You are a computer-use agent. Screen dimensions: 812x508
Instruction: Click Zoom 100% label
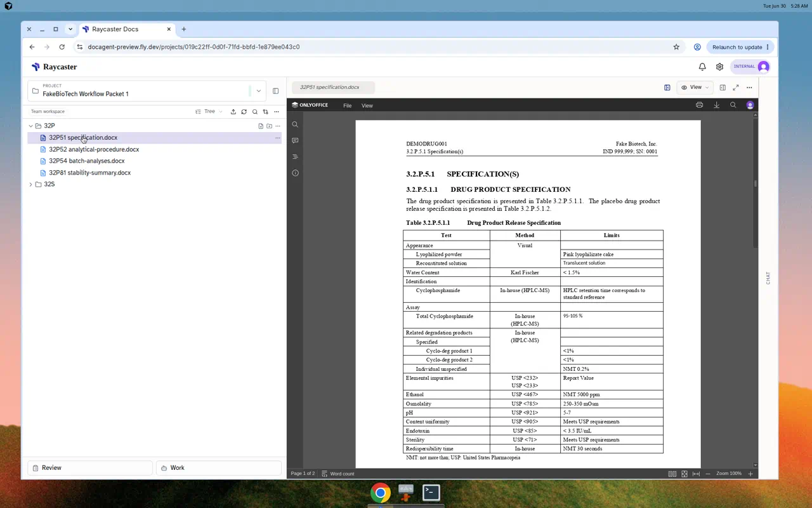tap(729, 474)
